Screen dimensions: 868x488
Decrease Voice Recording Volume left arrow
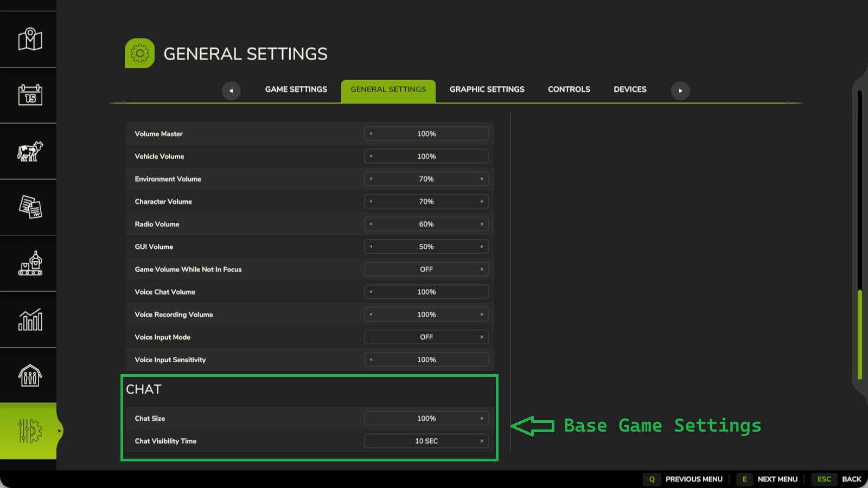[371, 314]
